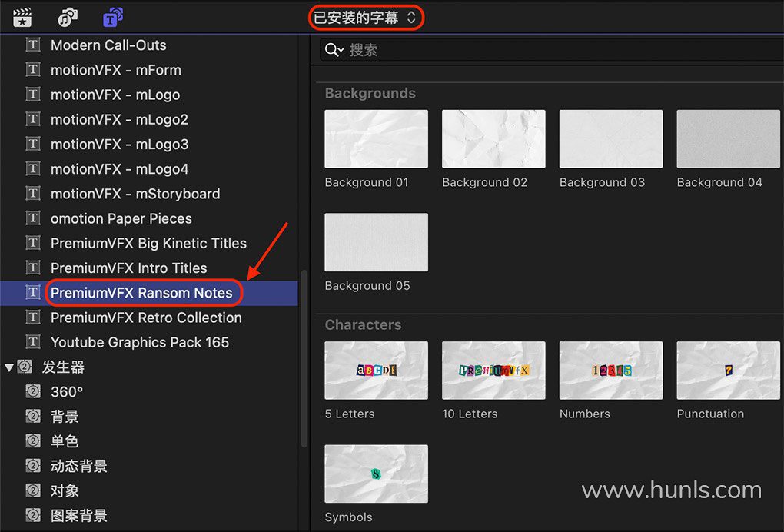This screenshot has width=784, height=532.
Task: Pick the 10 Letters title thumbnail
Action: (x=493, y=371)
